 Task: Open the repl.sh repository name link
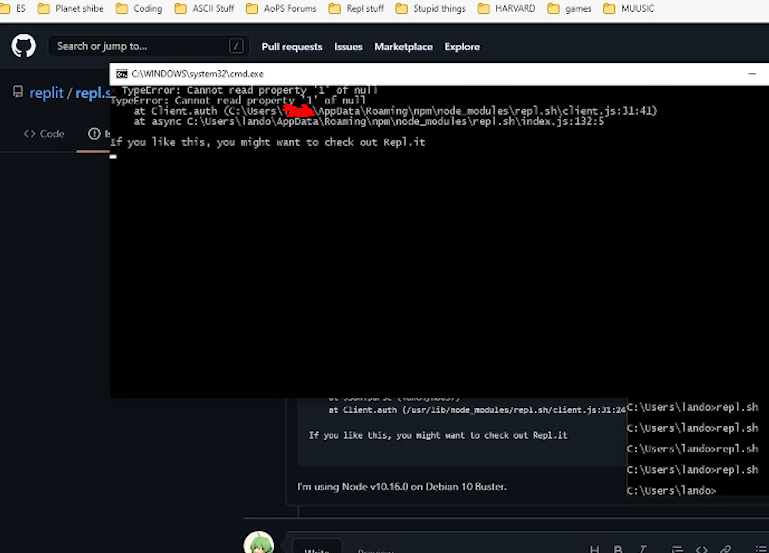click(x=92, y=93)
